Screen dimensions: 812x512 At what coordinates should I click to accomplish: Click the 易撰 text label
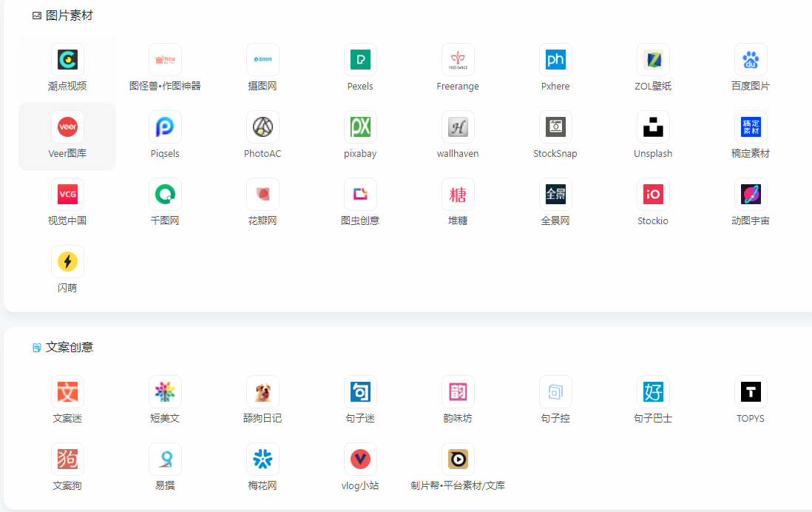pos(165,485)
